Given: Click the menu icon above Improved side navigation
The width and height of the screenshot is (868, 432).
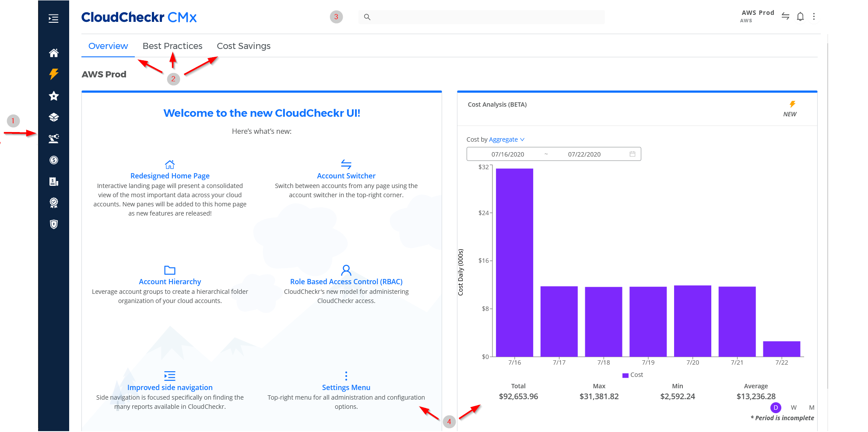Looking at the screenshot, I should click(x=170, y=376).
